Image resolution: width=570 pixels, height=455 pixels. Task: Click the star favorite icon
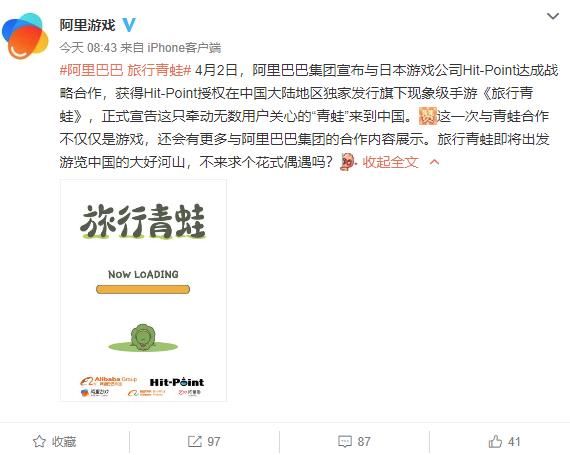pyautogui.click(x=39, y=442)
